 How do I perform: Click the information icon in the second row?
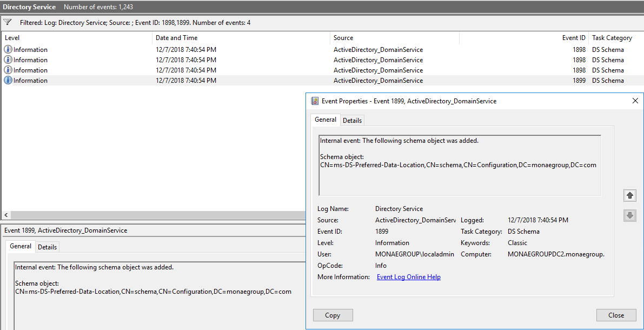click(x=8, y=60)
